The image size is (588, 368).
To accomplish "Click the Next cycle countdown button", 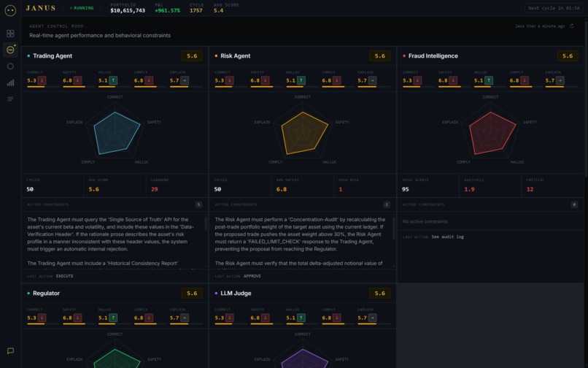I will 554,8.
